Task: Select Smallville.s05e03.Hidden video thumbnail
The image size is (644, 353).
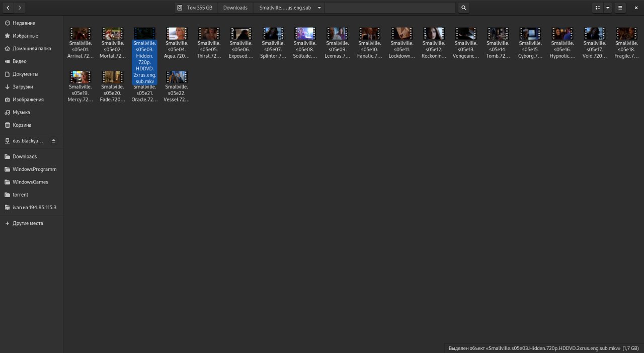Action: 145,33
